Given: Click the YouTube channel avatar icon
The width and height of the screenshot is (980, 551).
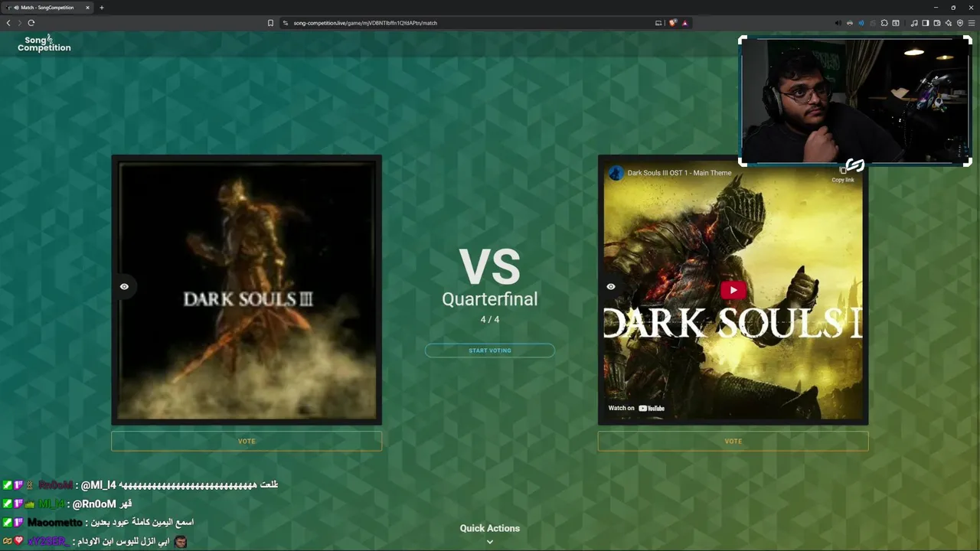Looking at the screenshot, I should tap(616, 173).
